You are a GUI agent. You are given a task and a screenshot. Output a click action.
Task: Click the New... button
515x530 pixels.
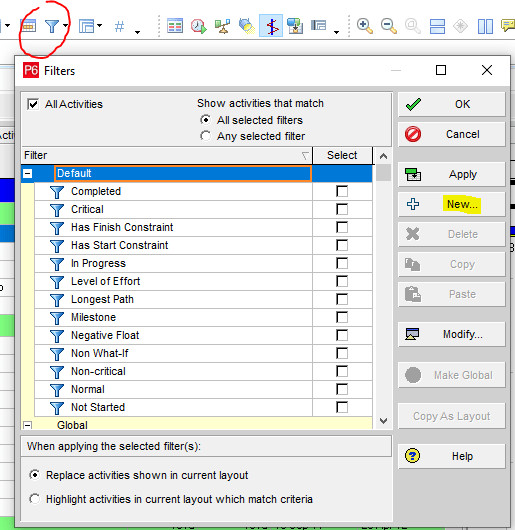(x=451, y=204)
